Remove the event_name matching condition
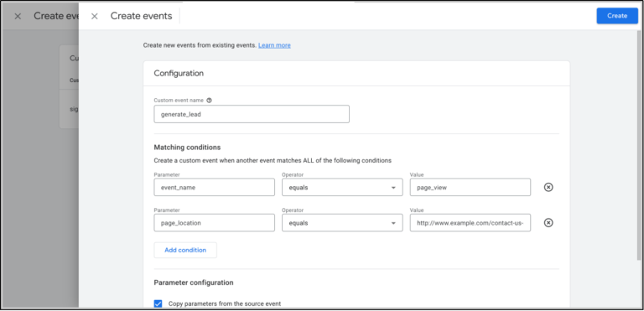This screenshot has width=644, height=311. [x=548, y=187]
